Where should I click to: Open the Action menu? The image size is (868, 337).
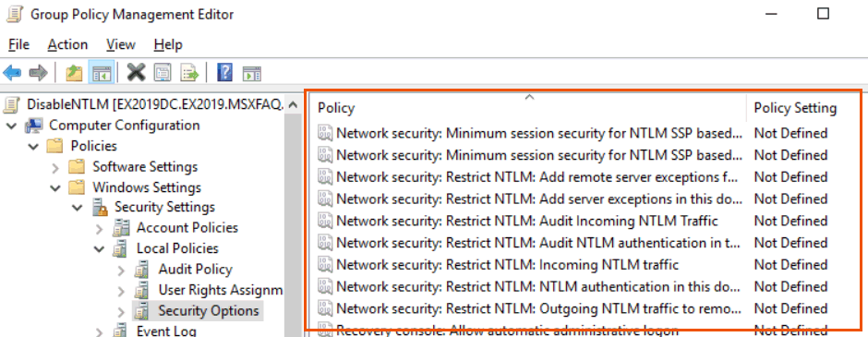(x=67, y=45)
